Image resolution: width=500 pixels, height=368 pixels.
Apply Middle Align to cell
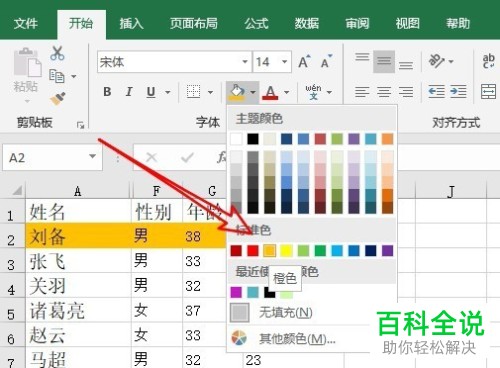click(x=384, y=61)
